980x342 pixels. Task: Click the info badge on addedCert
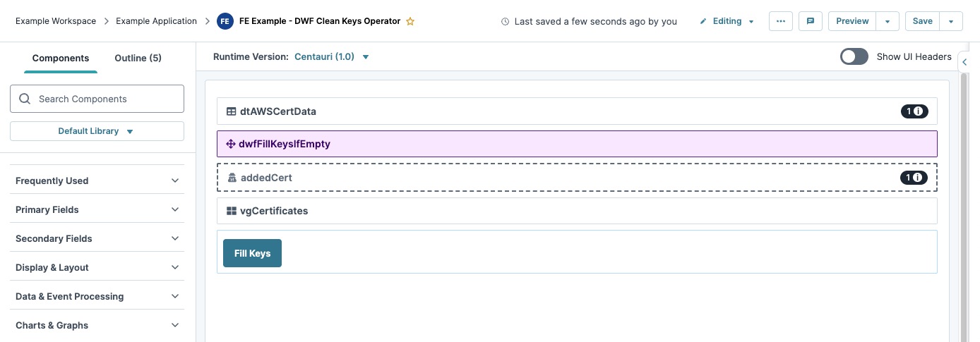click(914, 178)
